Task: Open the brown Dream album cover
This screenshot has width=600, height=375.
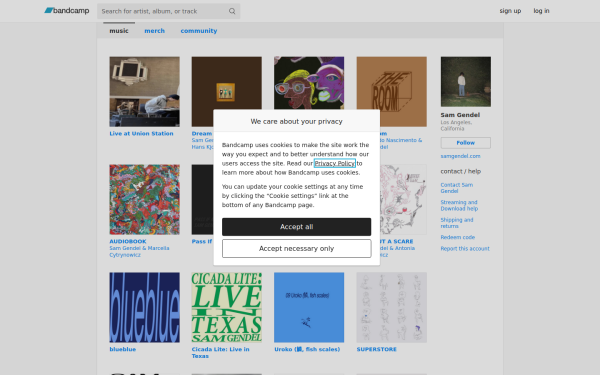Action: point(227,83)
